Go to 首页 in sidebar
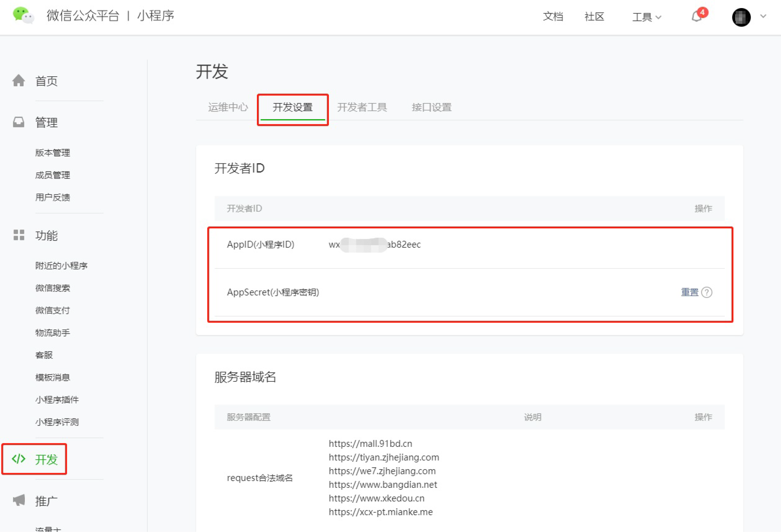The image size is (781, 532). [46, 81]
